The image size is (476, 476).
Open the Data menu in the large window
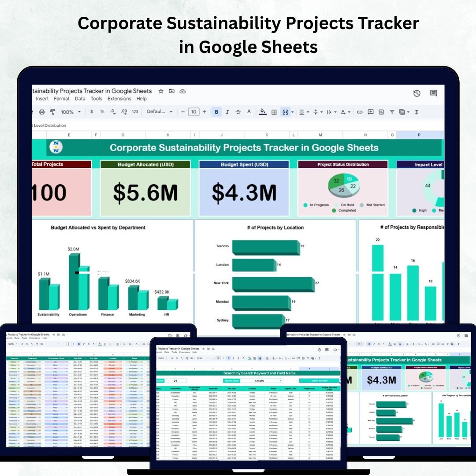click(80, 99)
